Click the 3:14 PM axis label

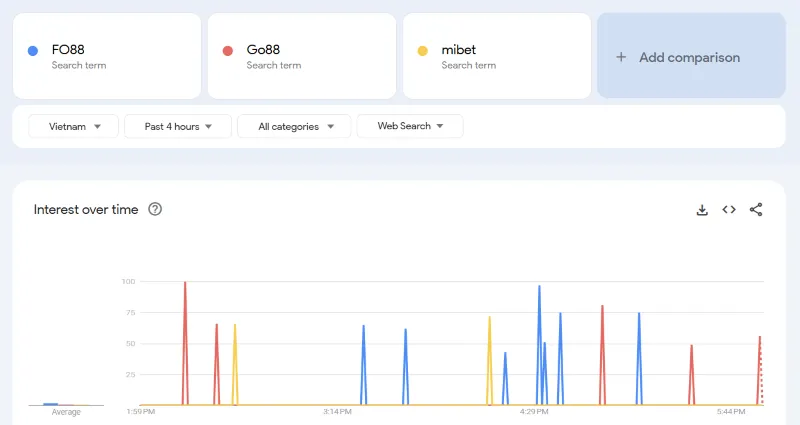point(337,412)
